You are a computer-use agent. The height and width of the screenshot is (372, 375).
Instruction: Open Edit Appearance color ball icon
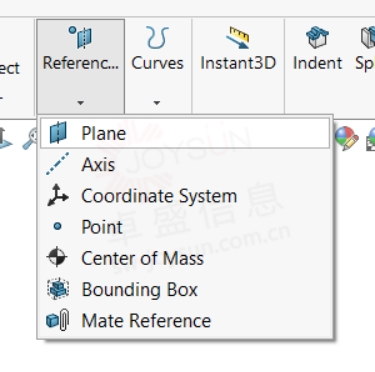click(x=347, y=138)
